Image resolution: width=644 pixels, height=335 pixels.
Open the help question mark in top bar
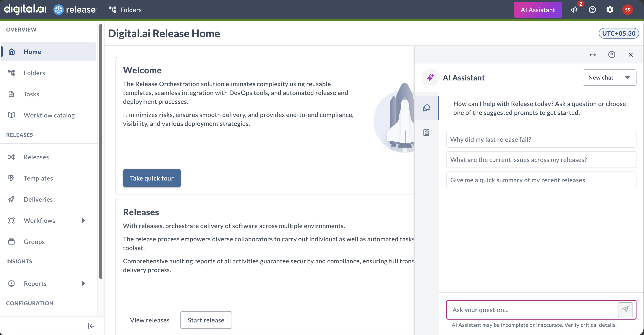point(592,10)
